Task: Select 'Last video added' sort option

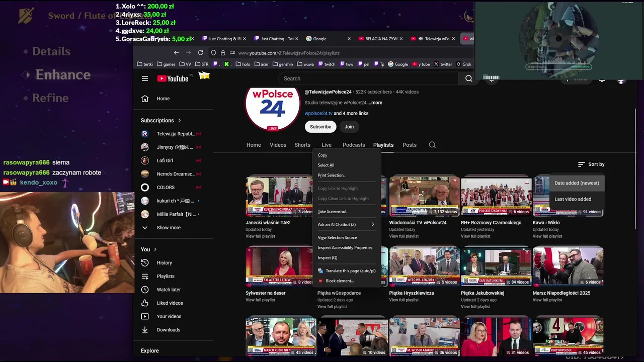Action: pos(577,199)
